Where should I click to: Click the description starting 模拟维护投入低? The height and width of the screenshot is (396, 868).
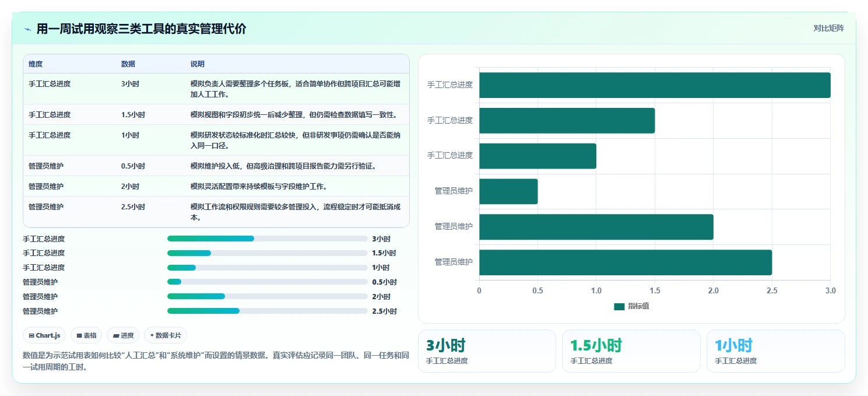[x=283, y=166]
